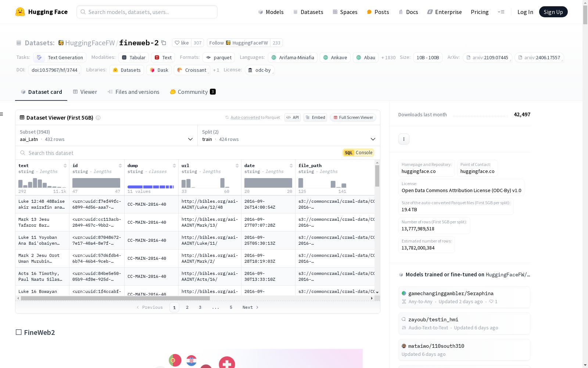Toggle the left sidebar table of contents icon

click(x=1, y=114)
